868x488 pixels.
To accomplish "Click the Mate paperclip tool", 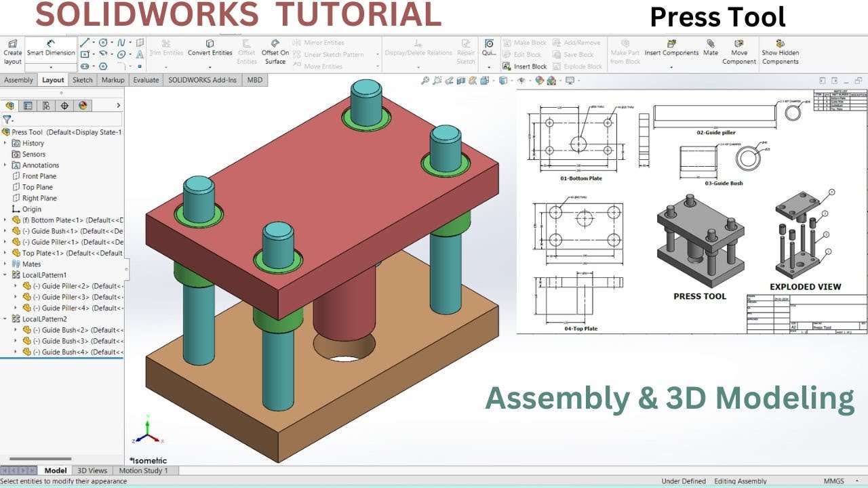I will [711, 47].
